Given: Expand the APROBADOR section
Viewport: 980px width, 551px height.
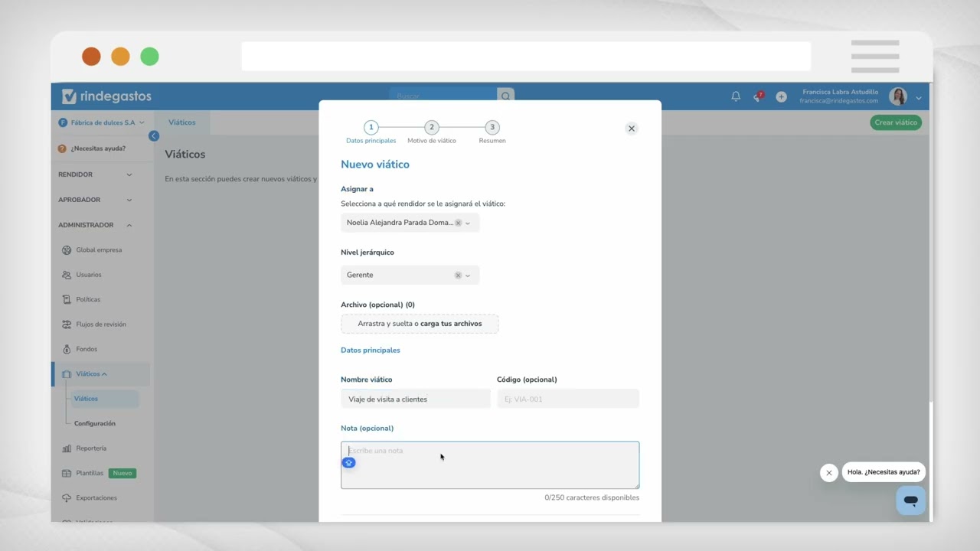Looking at the screenshot, I should point(95,200).
